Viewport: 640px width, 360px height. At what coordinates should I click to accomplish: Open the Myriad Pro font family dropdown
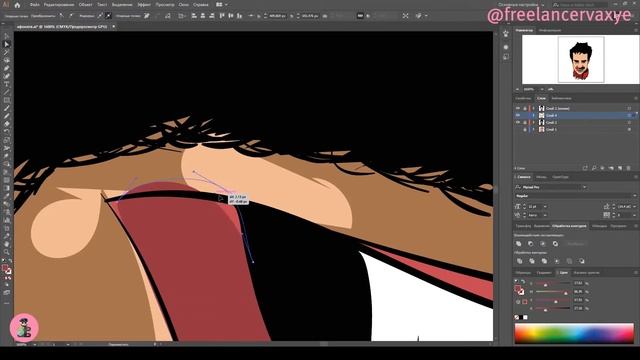[585, 187]
